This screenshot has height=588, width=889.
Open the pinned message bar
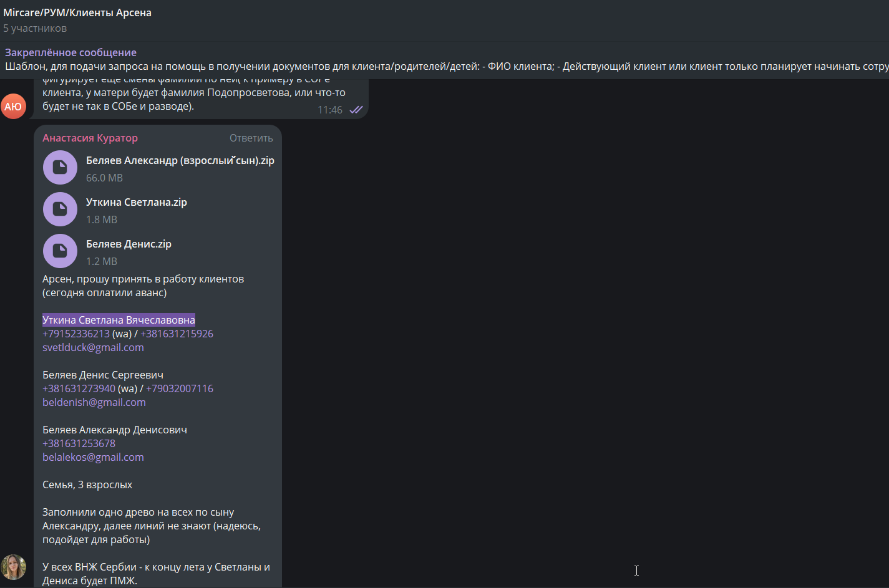click(444, 60)
